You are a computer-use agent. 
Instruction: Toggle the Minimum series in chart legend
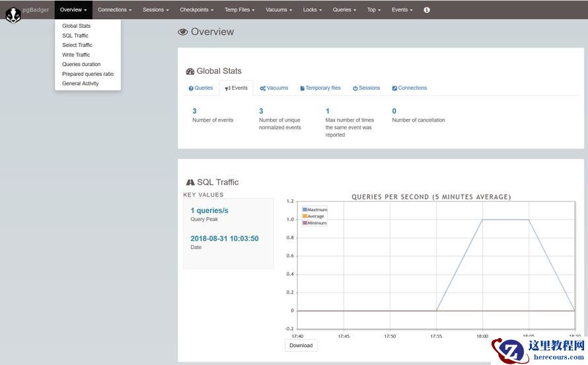(x=316, y=223)
